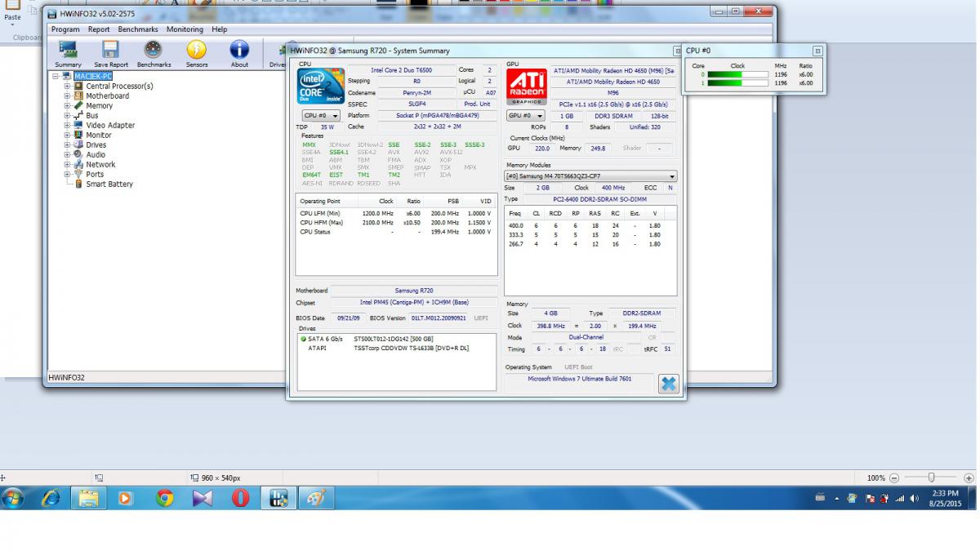980x551 pixels.
Task: Click the Windows 7 Ultimate Build 7601 field
Action: [x=580, y=379]
